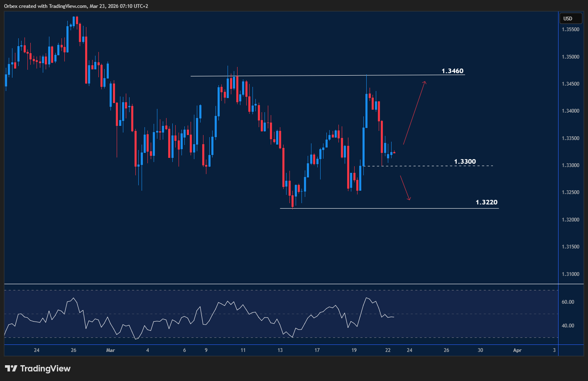Viewport: 588px width, 381px height.
Task: Click the downward red projection arrow
Action: [x=404, y=187]
